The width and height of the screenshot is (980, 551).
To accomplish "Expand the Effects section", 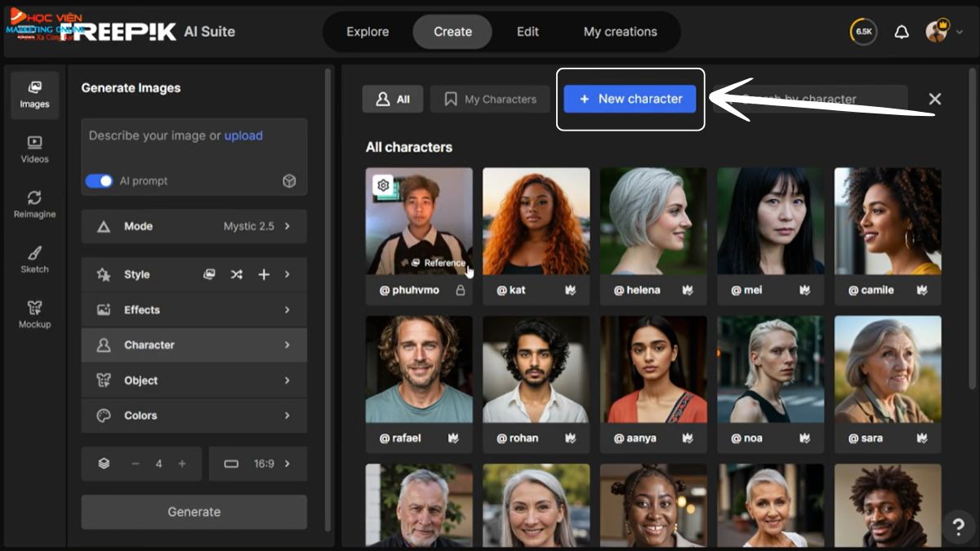I will click(194, 310).
